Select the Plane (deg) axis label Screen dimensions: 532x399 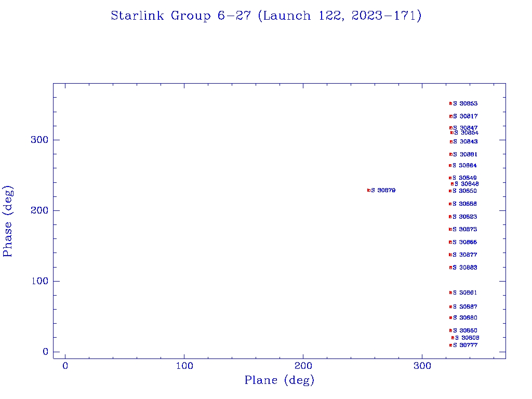[x=280, y=380]
